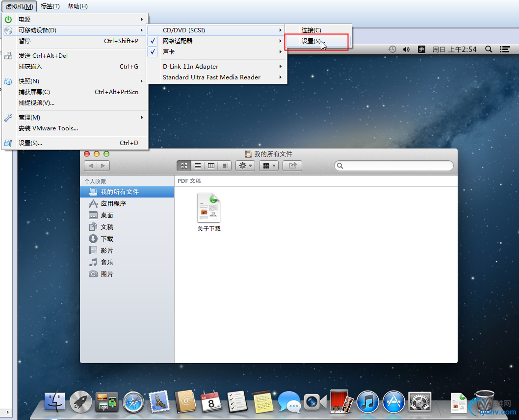Image resolution: width=519 pixels, height=420 pixels.
Task: Open 桌面 in Finder sidebar
Action: pos(127,215)
